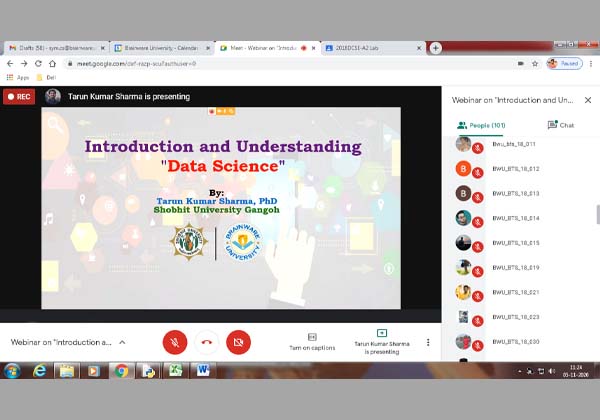Viewport: 600px width, 420px height.
Task: Expand meeting details chevron beside webinar title
Action: coord(122,341)
